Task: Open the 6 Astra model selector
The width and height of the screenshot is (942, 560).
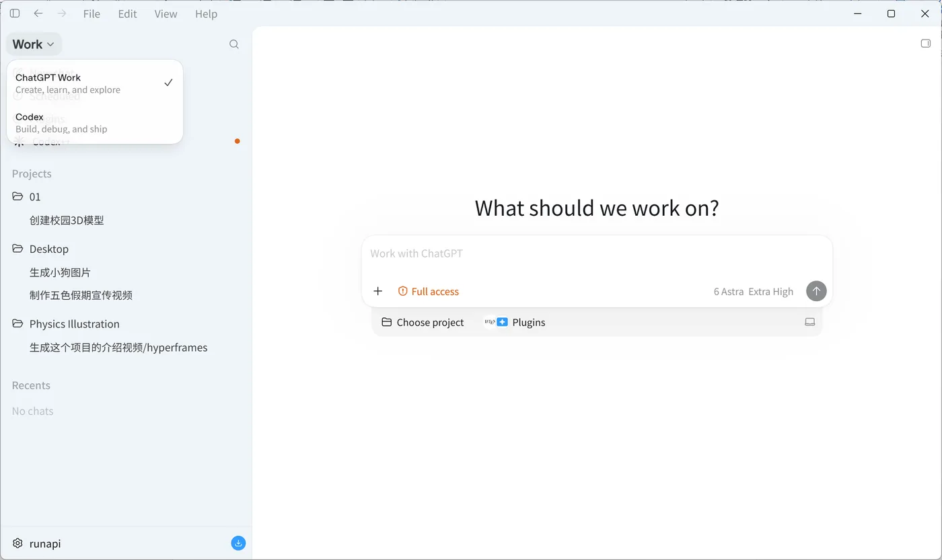Action: tap(729, 291)
